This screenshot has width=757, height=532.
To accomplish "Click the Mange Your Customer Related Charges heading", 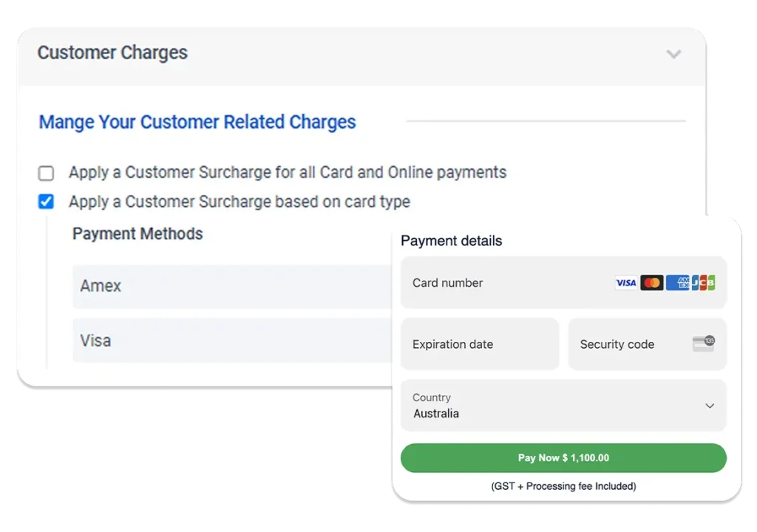I will 197,122.
